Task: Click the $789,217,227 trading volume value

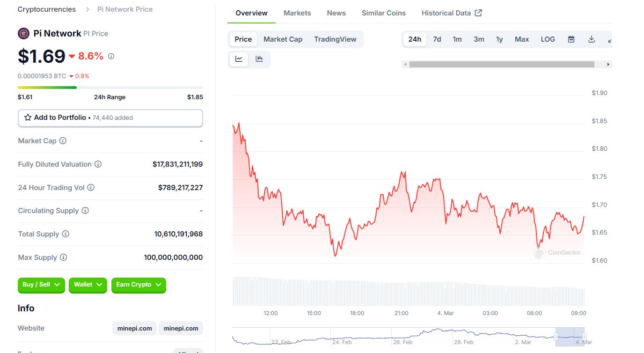Action: 181,188
